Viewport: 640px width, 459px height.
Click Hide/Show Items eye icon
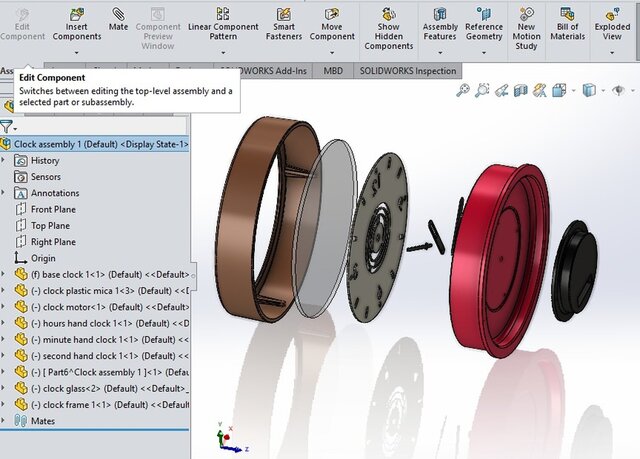(619, 90)
